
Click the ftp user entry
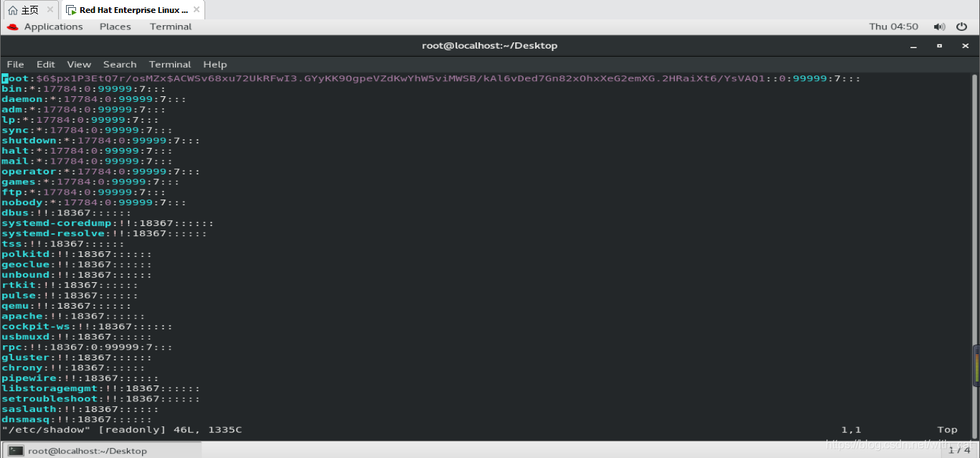tap(83, 192)
